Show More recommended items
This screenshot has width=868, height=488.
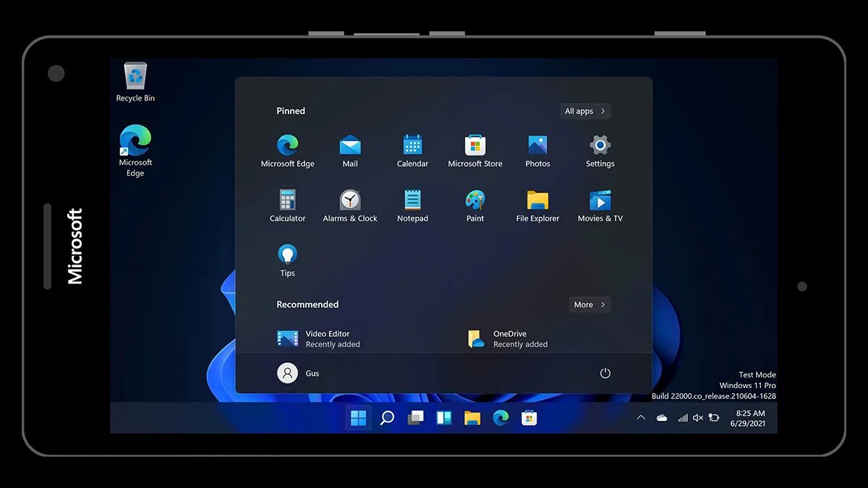pos(590,305)
